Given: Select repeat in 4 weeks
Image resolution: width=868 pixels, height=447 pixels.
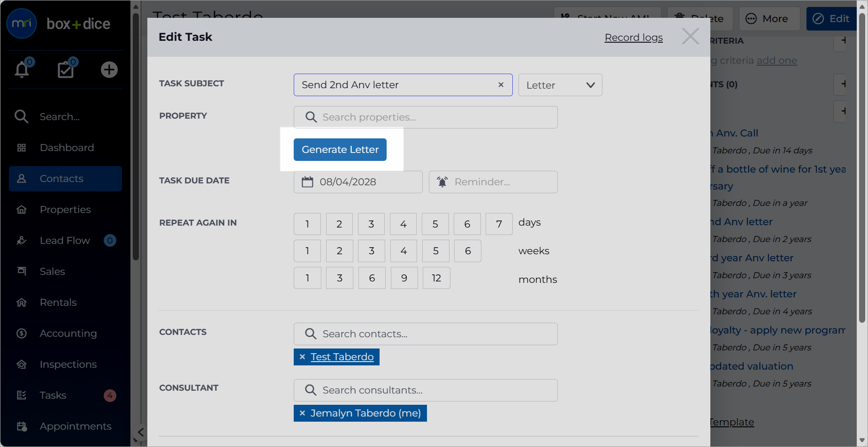Looking at the screenshot, I should 404,251.
